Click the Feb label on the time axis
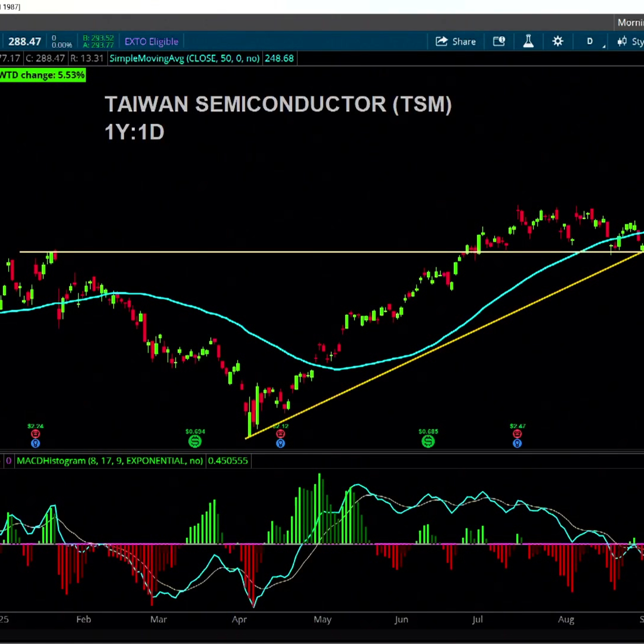This screenshot has width=644, height=644. (x=84, y=619)
